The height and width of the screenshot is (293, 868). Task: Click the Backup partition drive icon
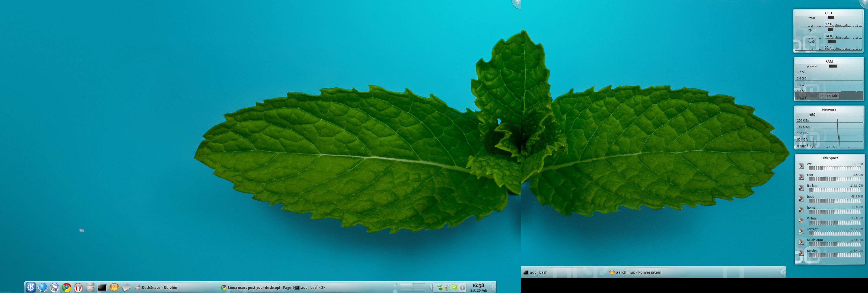[x=801, y=188]
